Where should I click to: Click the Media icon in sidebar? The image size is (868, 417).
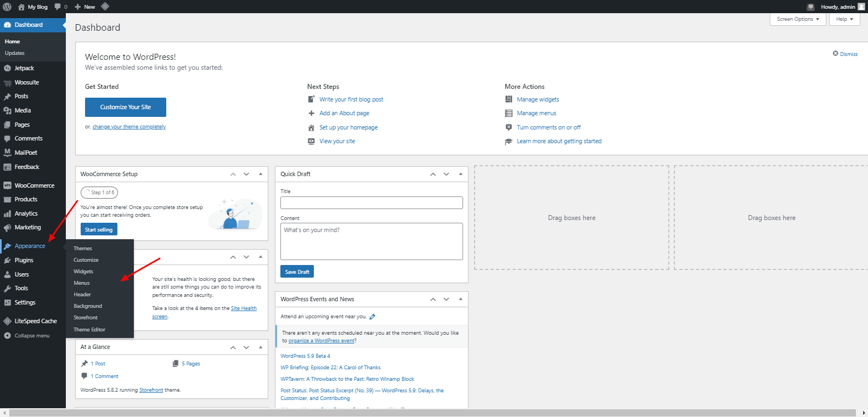[7, 111]
